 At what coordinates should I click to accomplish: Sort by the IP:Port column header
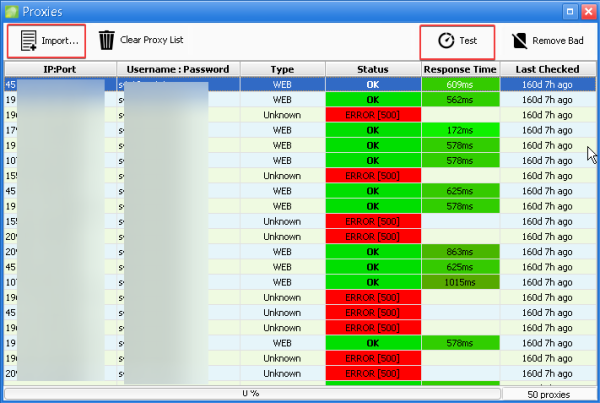60,69
